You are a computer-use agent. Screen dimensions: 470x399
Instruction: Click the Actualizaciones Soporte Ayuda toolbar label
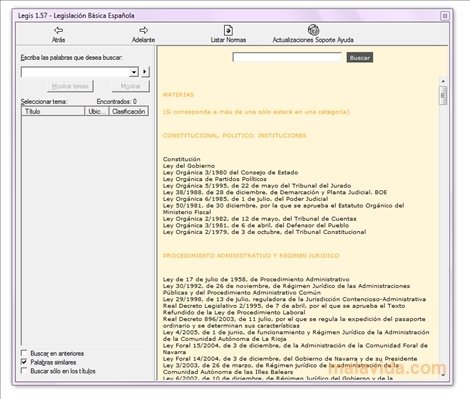313,40
